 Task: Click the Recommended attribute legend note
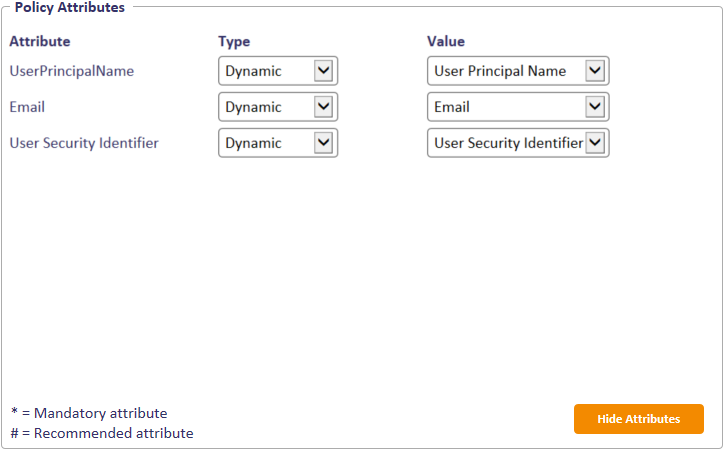point(101,433)
